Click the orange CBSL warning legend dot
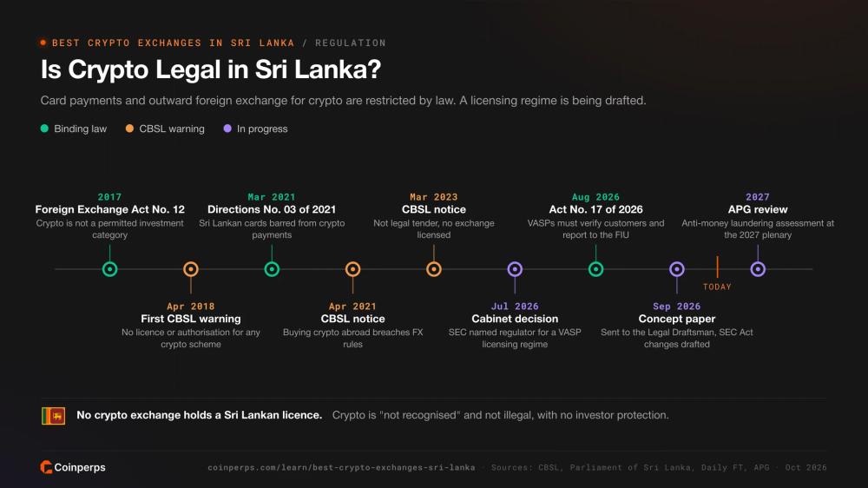This screenshot has height=488, width=868. point(129,129)
